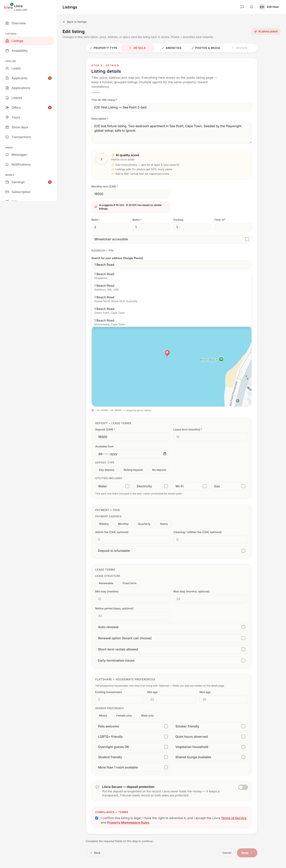The width and height of the screenshot is (286, 868).
Task: Open Overview from the sidebar
Action: pyautogui.click(x=28, y=23)
